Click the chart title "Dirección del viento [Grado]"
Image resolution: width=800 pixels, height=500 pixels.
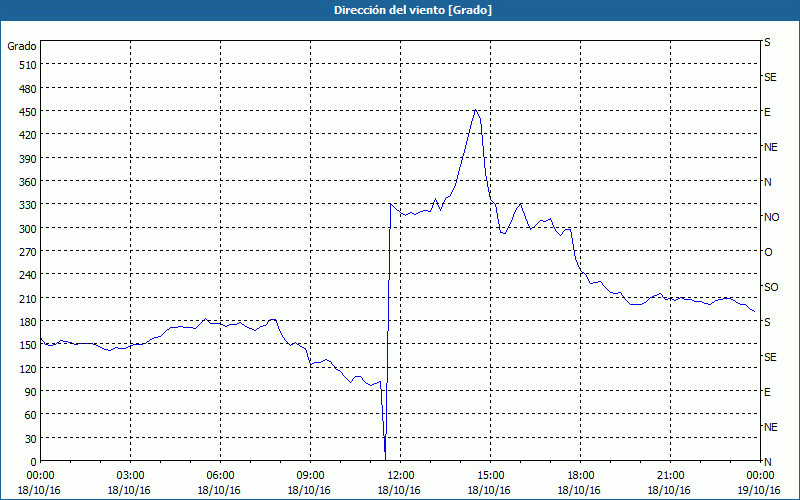tap(413, 10)
